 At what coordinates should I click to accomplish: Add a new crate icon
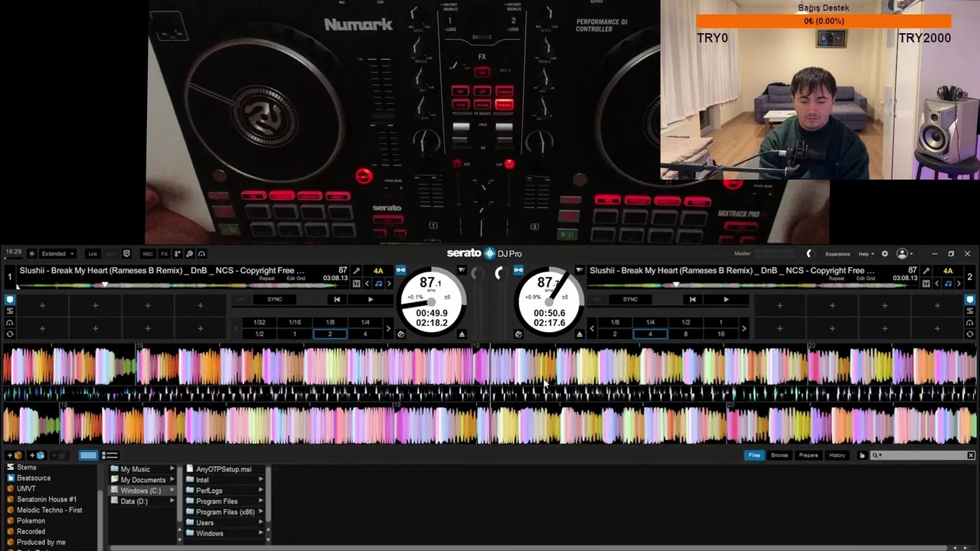pyautogui.click(x=14, y=455)
